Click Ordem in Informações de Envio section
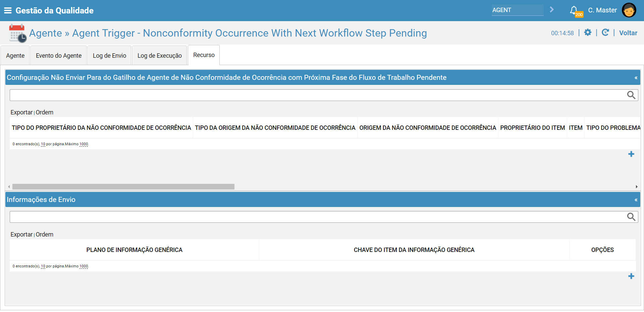The image size is (644, 312). [x=45, y=235]
